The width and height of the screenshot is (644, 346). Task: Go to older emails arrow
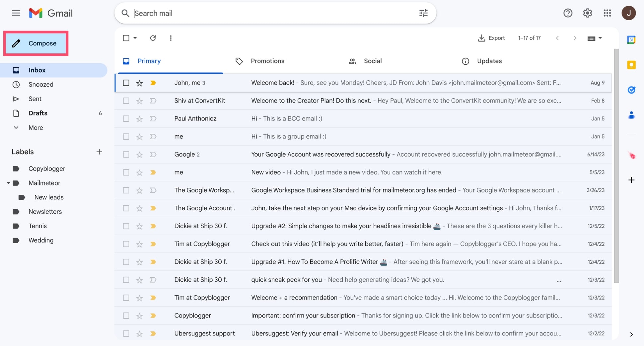tap(575, 38)
